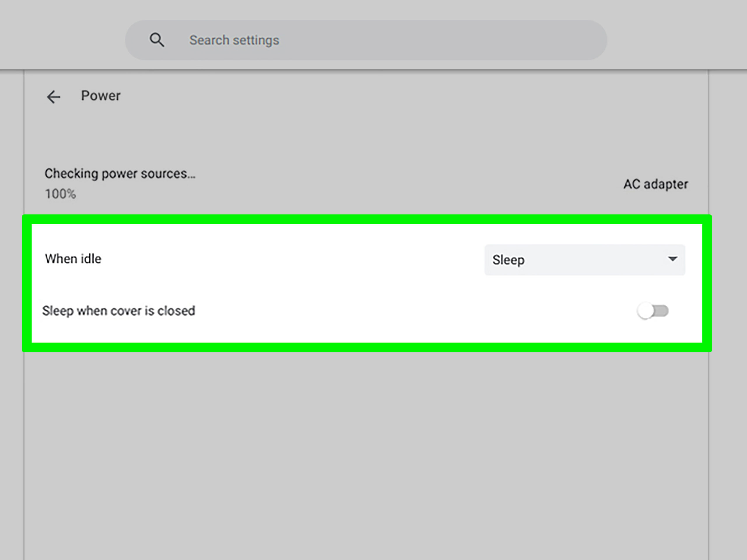
Task: Click the white knob of the cover toggle
Action: coord(645,311)
